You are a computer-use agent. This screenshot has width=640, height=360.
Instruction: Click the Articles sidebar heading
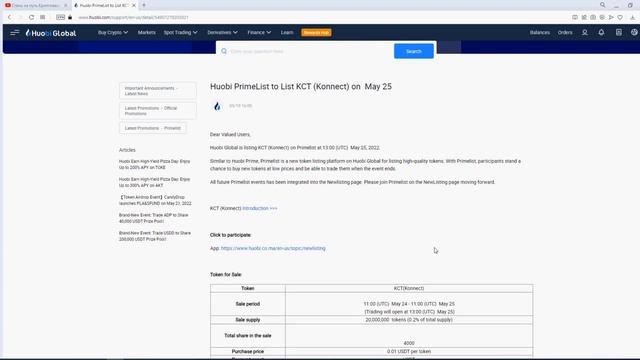point(127,150)
